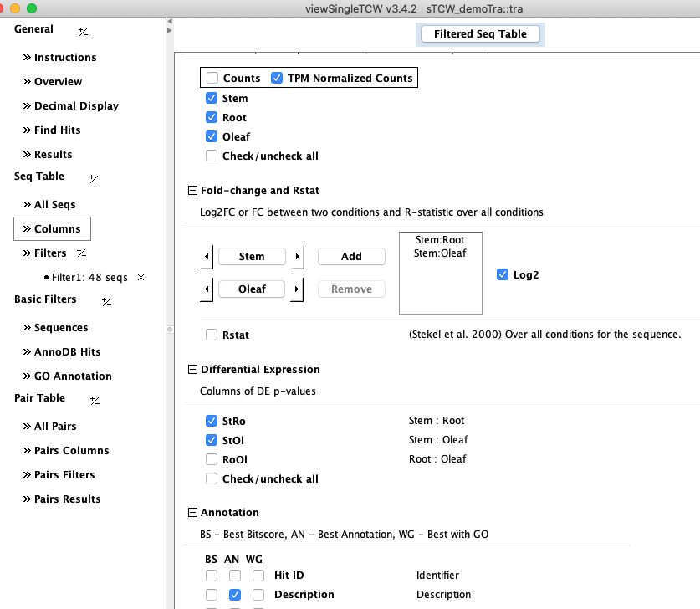The height and width of the screenshot is (609, 700).
Task: Click left arrow beside Stem selector
Action: (207, 257)
